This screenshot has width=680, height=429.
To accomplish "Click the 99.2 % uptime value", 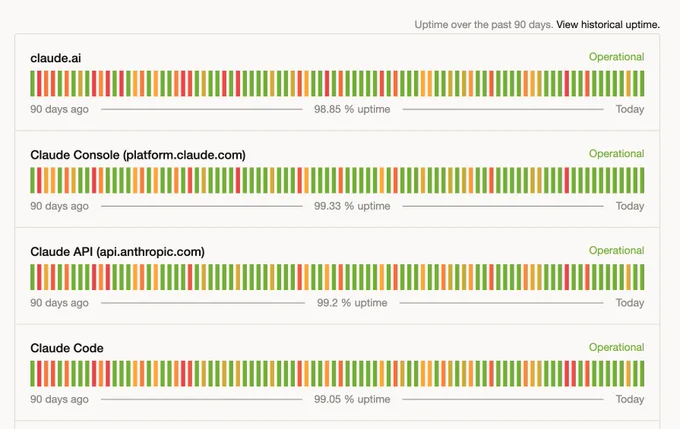I will coord(352,303).
